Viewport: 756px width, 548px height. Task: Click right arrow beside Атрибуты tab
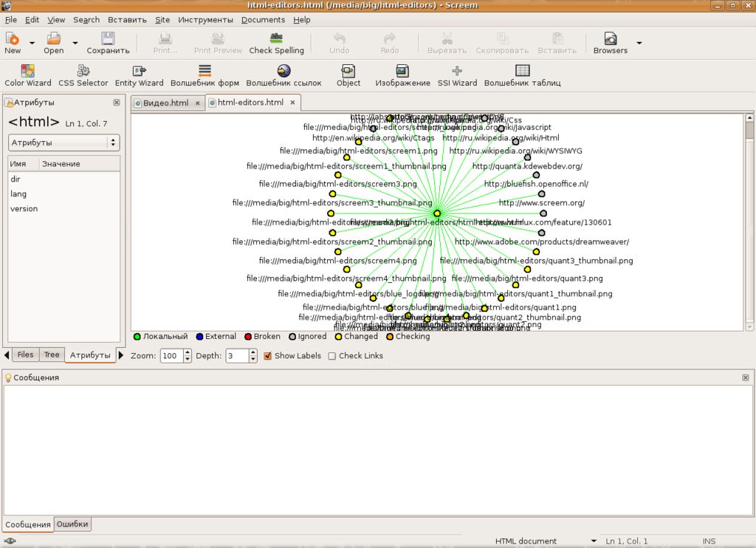click(121, 355)
